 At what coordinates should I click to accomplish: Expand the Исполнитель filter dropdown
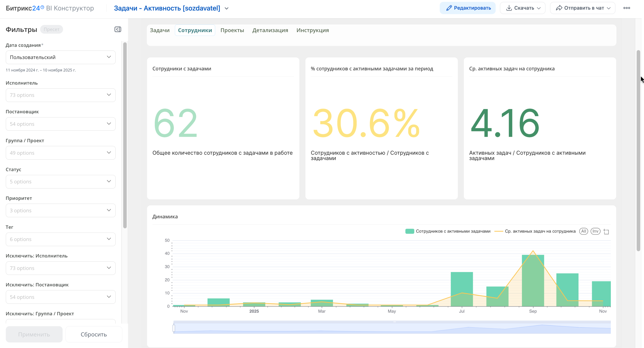point(60,95)
